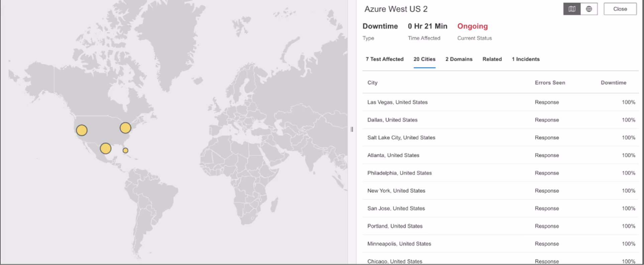Screen dimensions: 644x265
Task: Select Salt Lake City, United States row
Action: pos(501,138)
